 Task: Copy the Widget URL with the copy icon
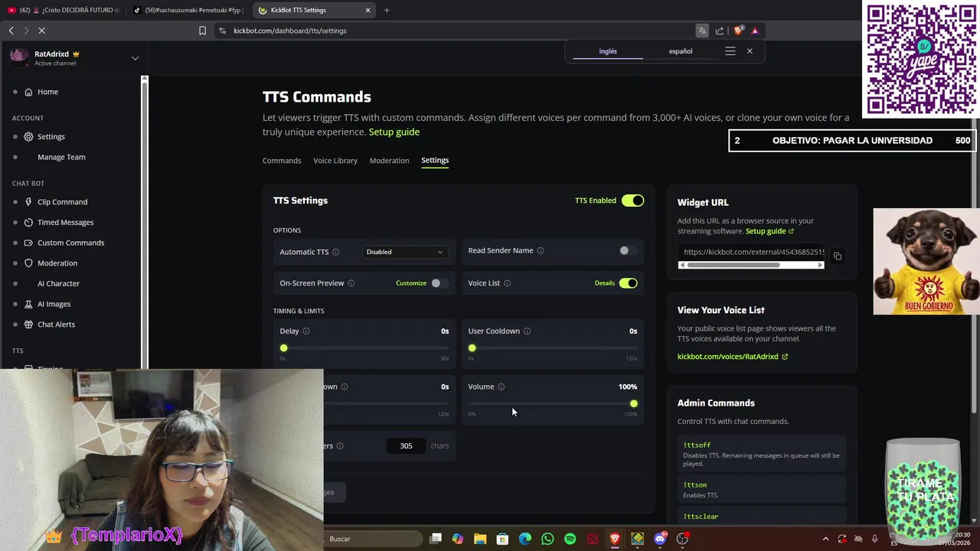click(838, 256)
